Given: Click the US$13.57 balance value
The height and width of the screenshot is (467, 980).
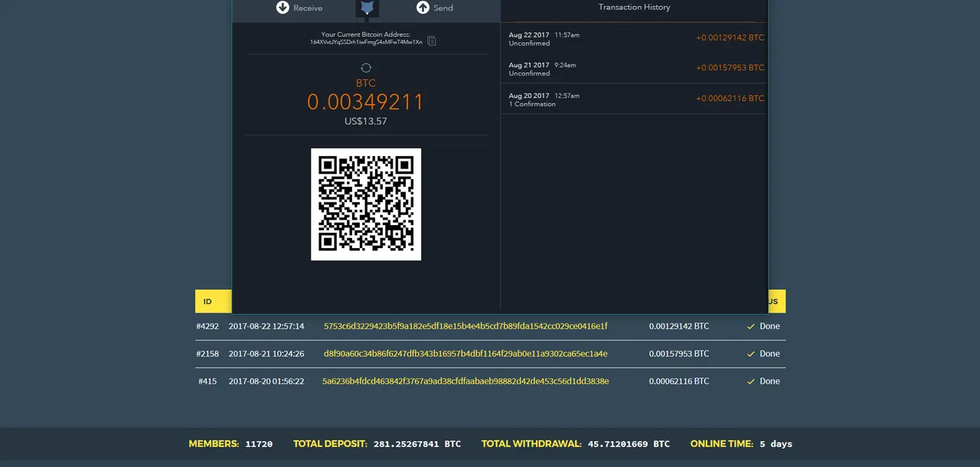Looking at the screenshot, I should click(366, 121).
